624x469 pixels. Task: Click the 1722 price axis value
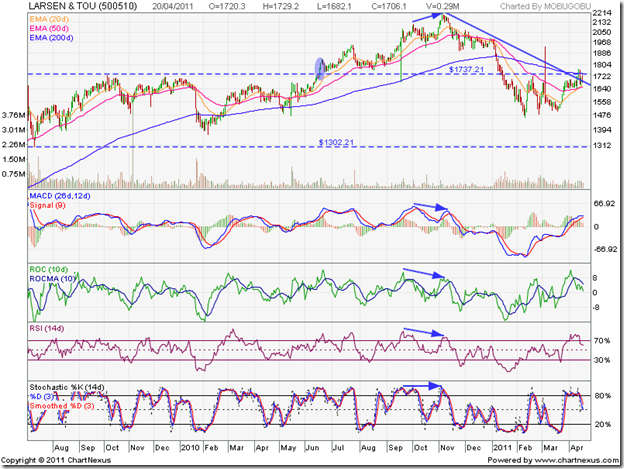[x=602, y=76]
